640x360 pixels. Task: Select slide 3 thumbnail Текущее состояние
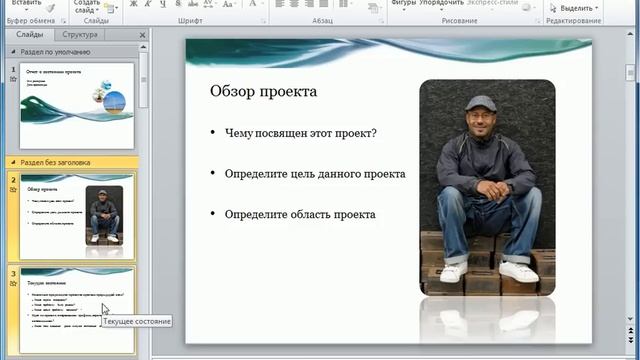point(77,310)
